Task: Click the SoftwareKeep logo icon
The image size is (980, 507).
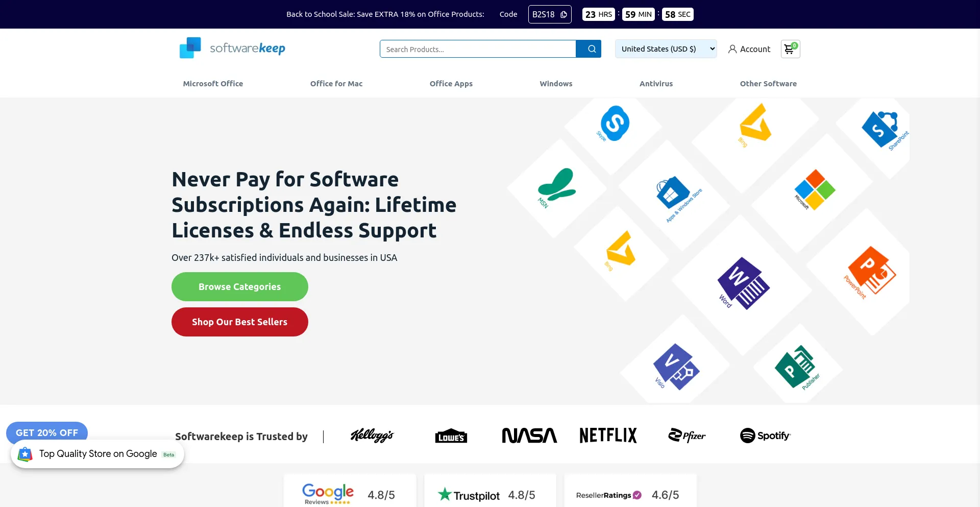Action: click(190, 48)
